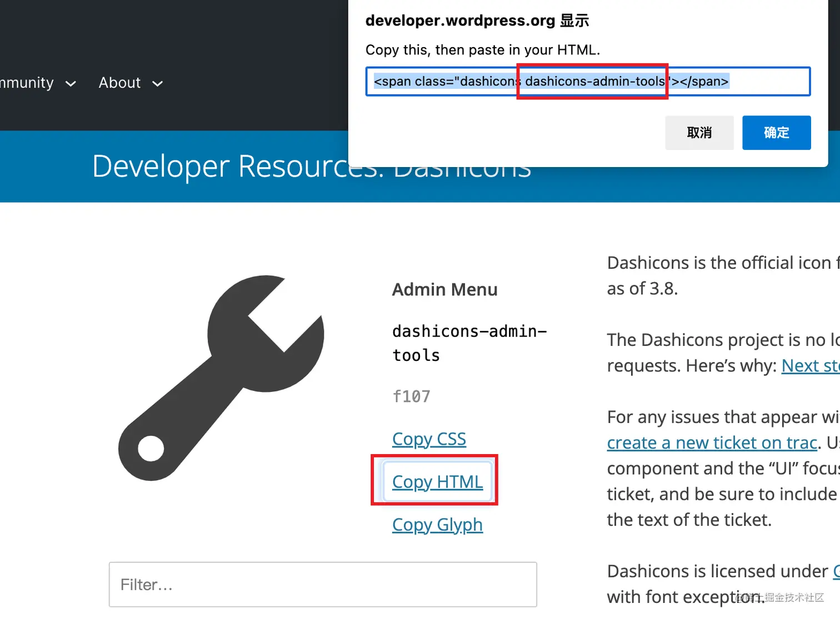Focus the Filter search field
The image size is (840, 619).
323,585
